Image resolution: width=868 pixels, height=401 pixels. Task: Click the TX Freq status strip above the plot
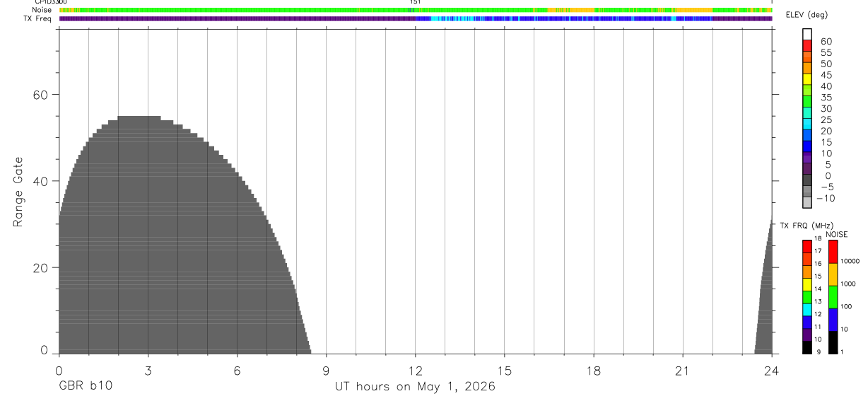(416, 18)
